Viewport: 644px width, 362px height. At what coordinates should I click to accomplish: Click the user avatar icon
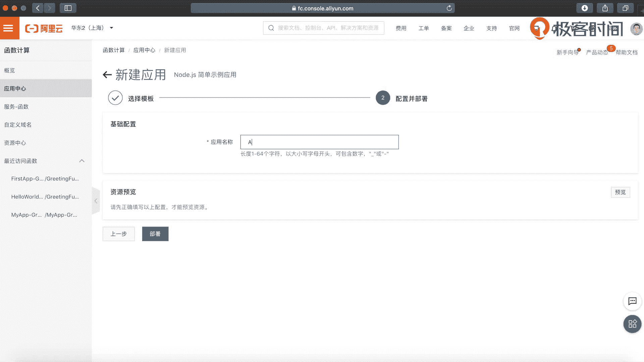pos(636,29)
